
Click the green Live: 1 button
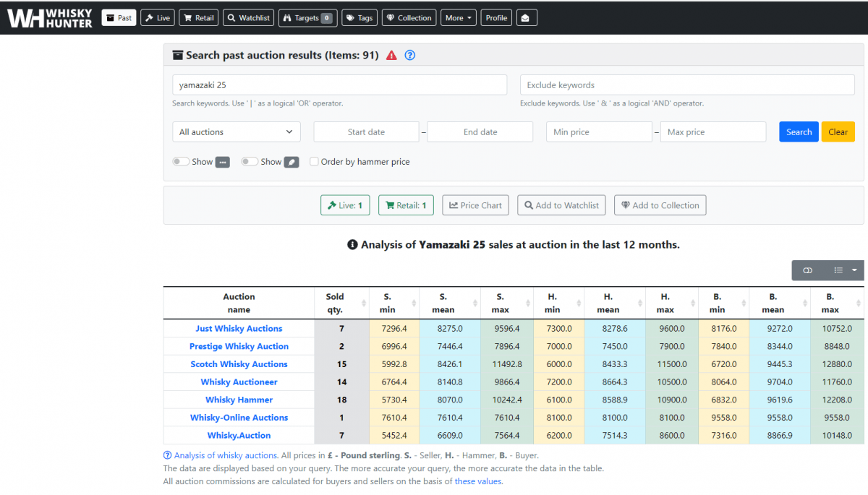[x=345, y=205]
